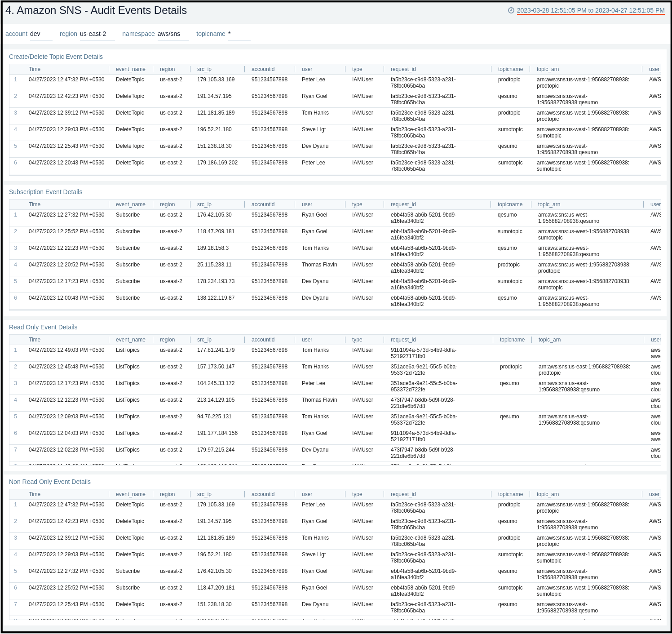Select the namespace filter field aws/sns

pos(173,34)
